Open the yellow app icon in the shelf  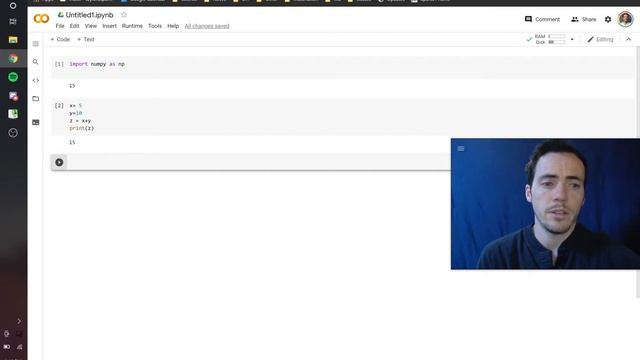click(13, 40)
